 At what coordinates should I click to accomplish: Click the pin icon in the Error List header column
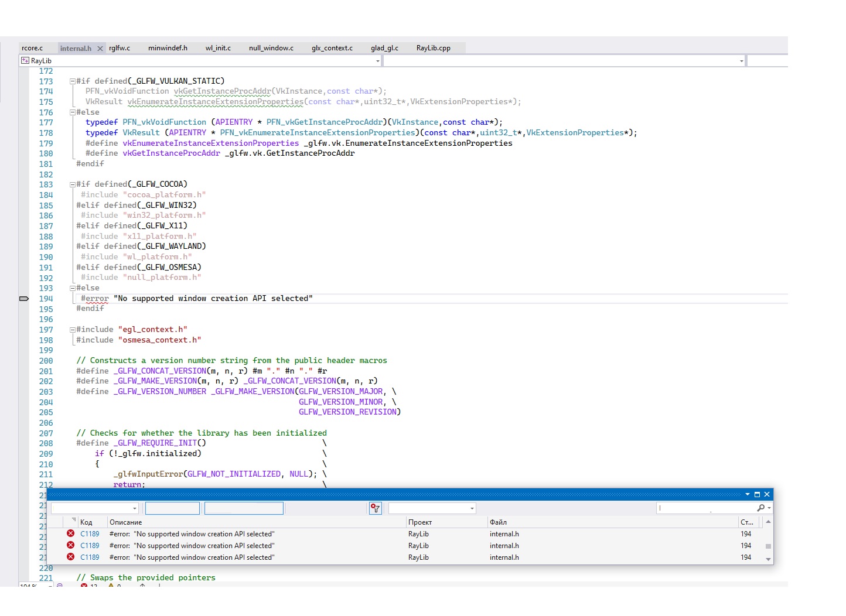point(74,519)
